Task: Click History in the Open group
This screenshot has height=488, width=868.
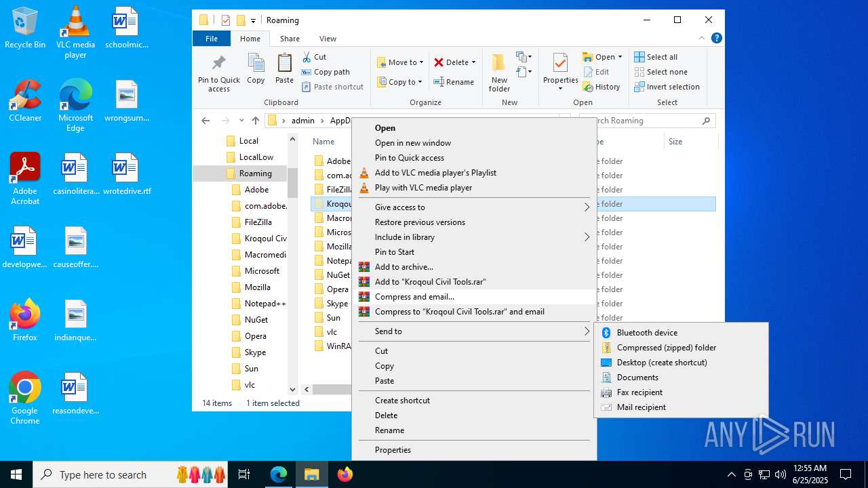Action: (601, 87)
